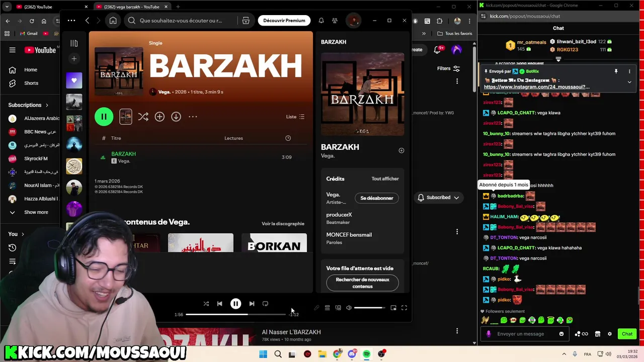Send message with green Chat button
This screenshot has height=362, width=644.
point(627,334)
